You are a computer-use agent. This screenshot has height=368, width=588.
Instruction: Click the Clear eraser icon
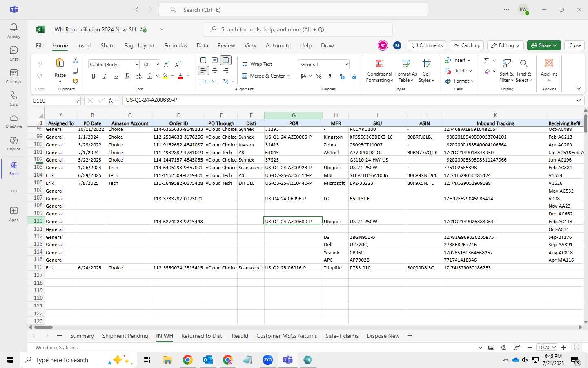tap(487, 72)
